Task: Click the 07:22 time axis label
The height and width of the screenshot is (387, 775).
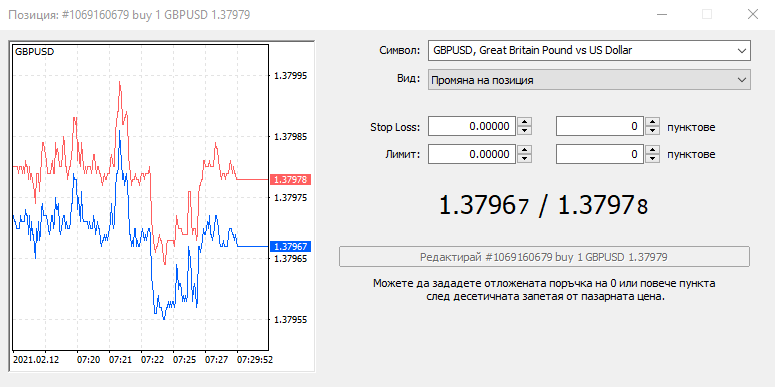Action: point(152,359)
